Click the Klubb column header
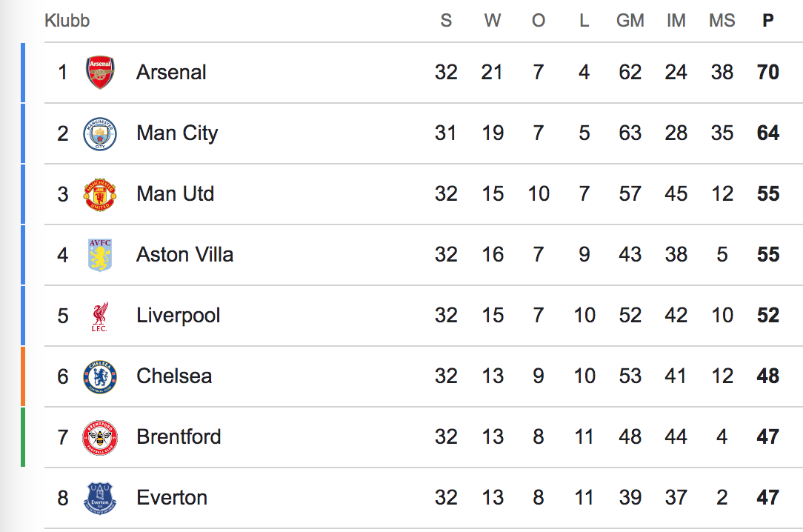Viewport: 803px width, 532px height. click(67, 21)
